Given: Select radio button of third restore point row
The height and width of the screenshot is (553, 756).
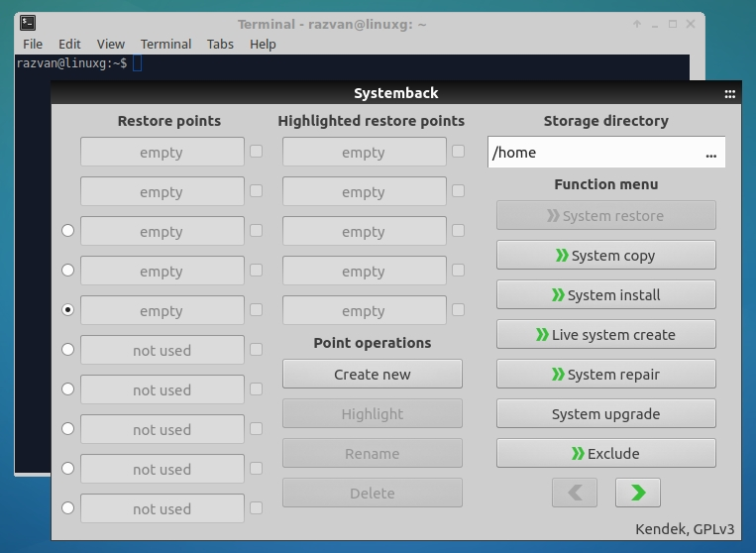Looking at the screenshot, I should [x=68, y=231].
